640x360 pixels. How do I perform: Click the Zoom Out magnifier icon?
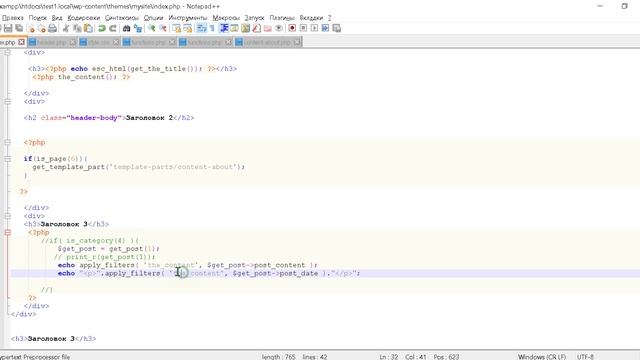point(163,28)
